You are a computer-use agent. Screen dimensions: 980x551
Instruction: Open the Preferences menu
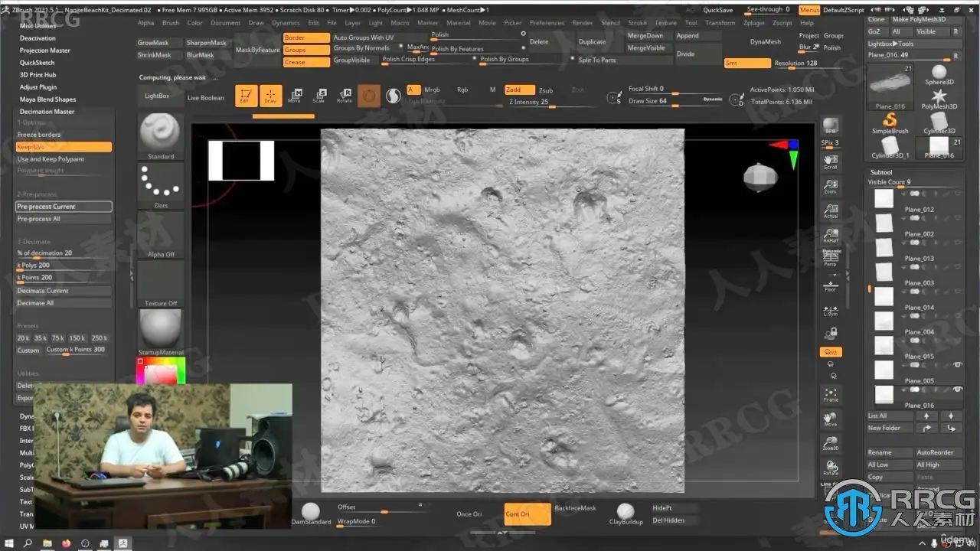coord(547,23)
